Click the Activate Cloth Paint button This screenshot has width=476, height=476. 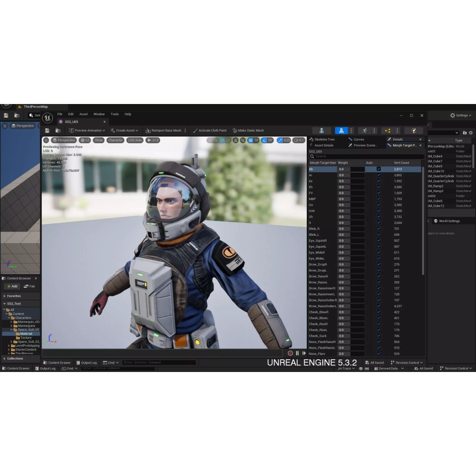210,130
